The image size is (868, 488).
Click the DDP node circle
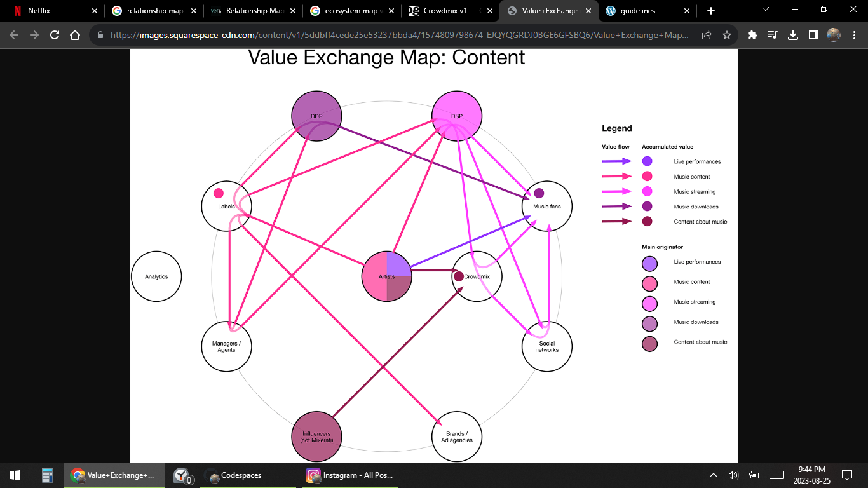click(x=316, y=116)
